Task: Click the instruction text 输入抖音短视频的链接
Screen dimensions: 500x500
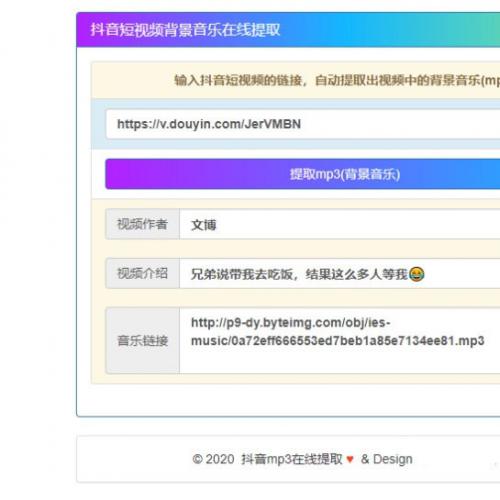Action: (x=238, y=80)
